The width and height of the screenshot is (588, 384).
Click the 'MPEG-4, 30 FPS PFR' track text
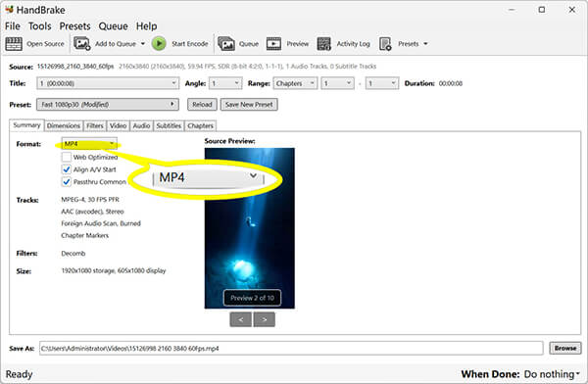[x=90, y=200]
